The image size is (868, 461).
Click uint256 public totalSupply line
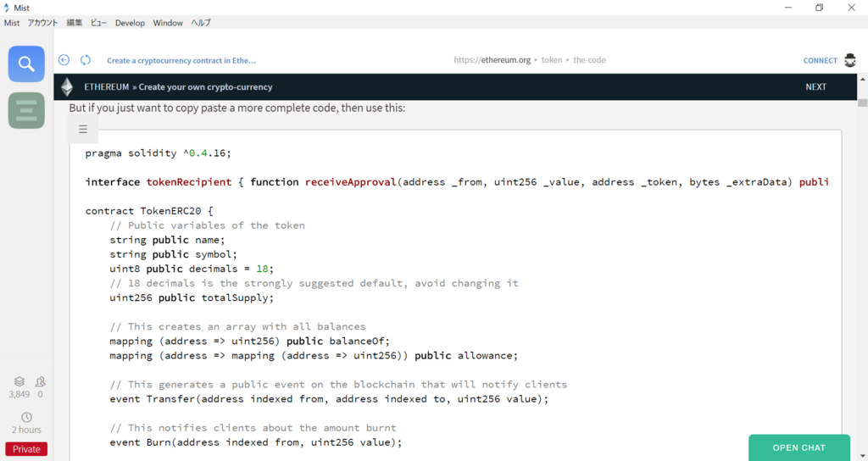(192, 297)
